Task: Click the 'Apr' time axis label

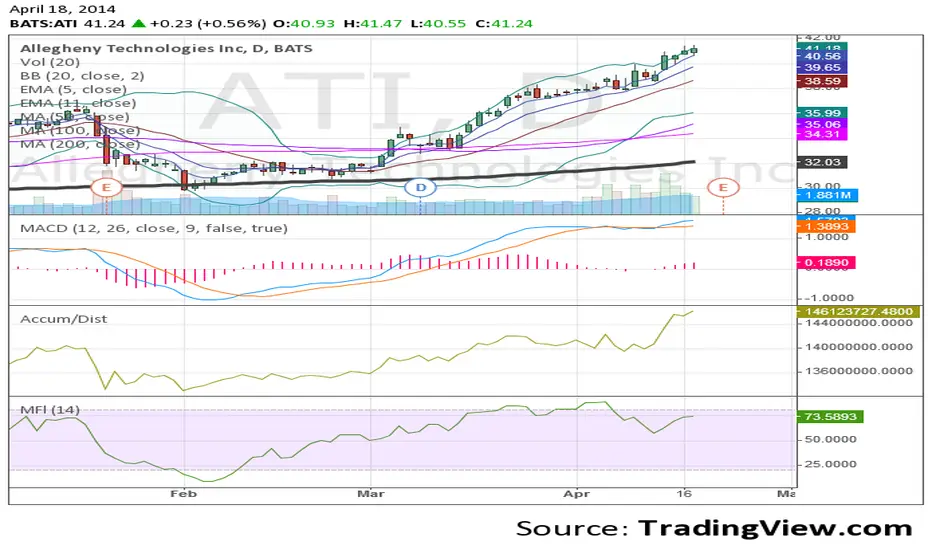Action: click(577, 494)
